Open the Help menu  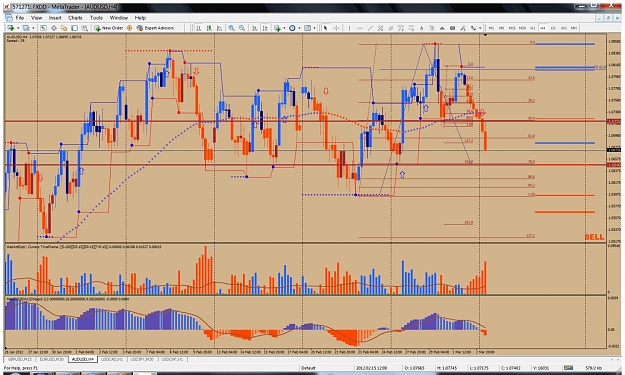(140, 18)
